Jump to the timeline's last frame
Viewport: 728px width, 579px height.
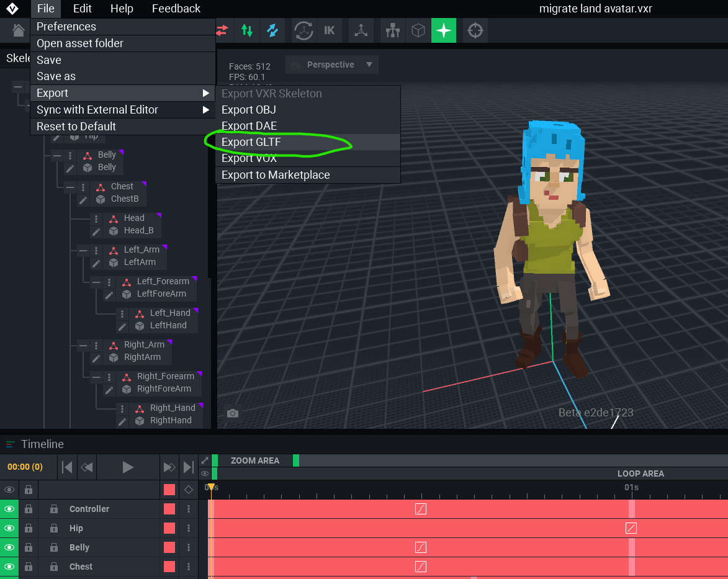(x=188, y=467)
